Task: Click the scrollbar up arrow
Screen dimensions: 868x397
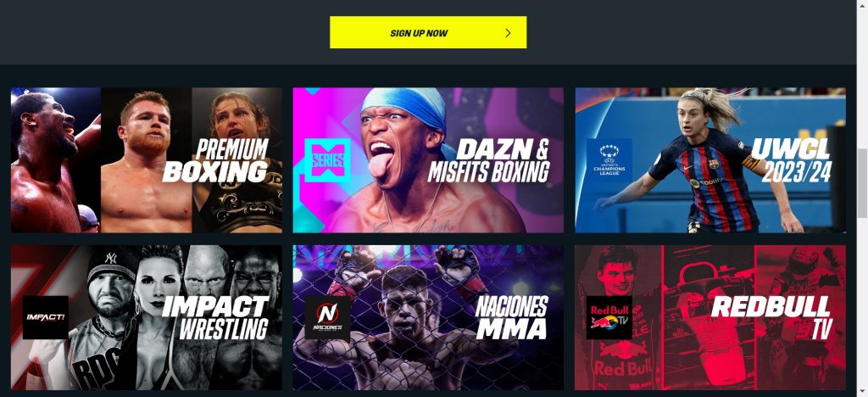Action: (x=862, y=4)
